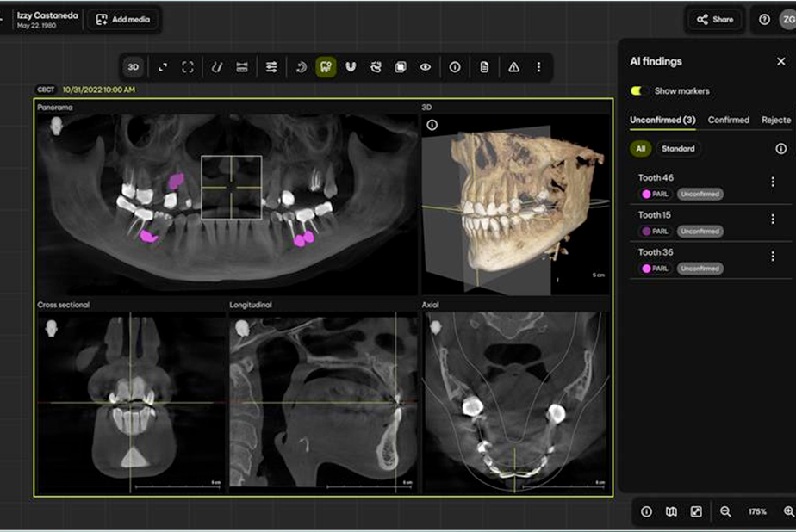Zoom out with the minus magnifier
This screenshot has height=532, width=796.
(725, 511)
